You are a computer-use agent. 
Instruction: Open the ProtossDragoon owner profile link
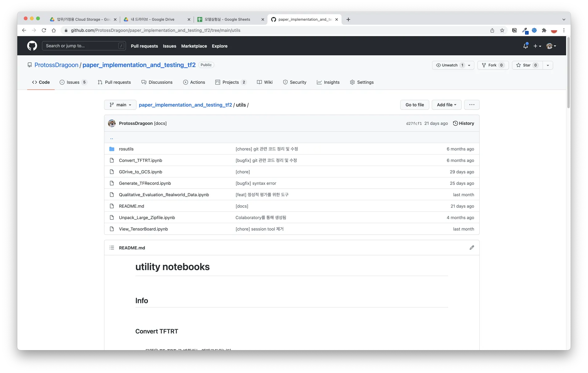(x=57, y=65)
